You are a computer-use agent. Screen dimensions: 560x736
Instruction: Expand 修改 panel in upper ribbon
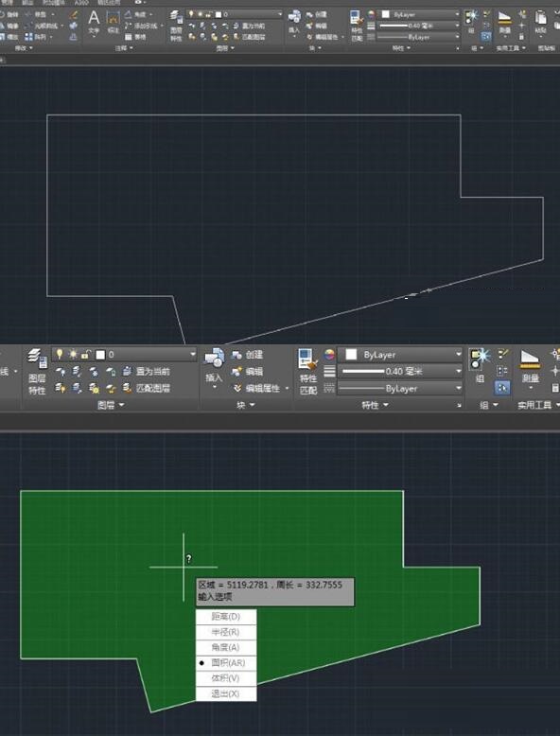click(24, 48)
